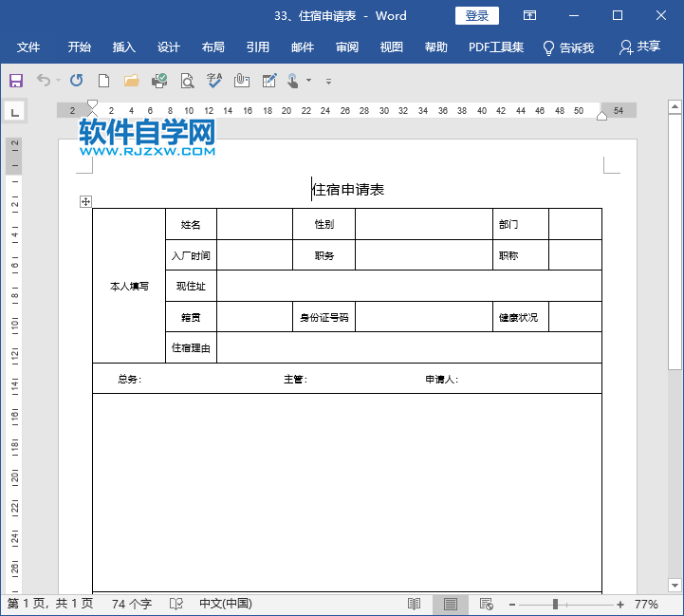Click the 住宿理由 cell
The width and height of the screenshot is (684, 616).
coord(191,348)
